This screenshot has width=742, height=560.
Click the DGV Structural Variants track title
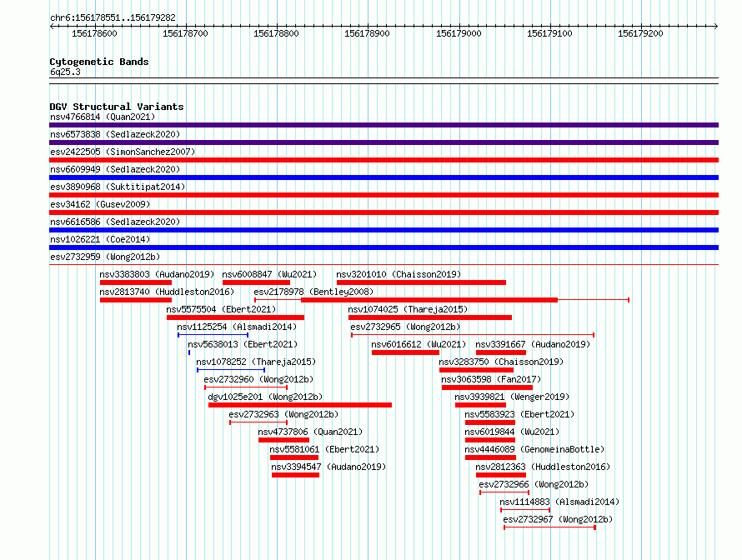point(117,107)
